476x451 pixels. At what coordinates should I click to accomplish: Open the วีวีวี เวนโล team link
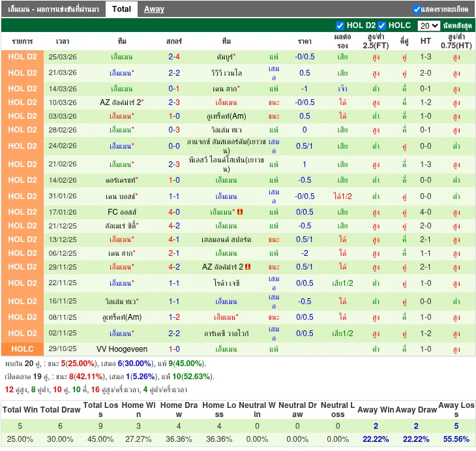226,72
